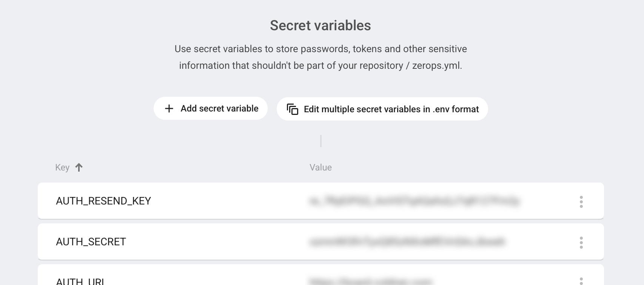The height and width of the screenshot is (285, 644).
Task: Click the copy icon on the .env edit button
Action: (x=293, y=109)
